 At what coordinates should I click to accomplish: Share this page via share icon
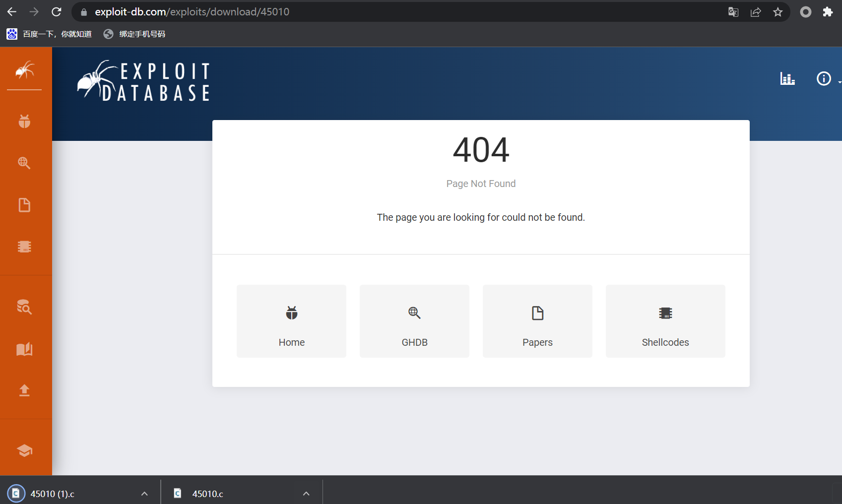tap(756, 12)
